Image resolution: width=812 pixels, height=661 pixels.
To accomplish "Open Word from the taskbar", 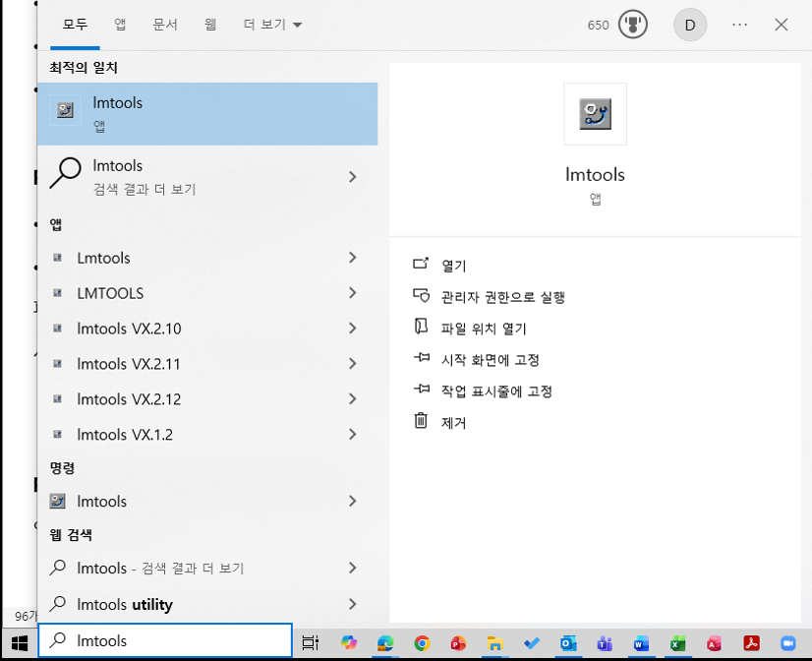I will tap(641, 643).
